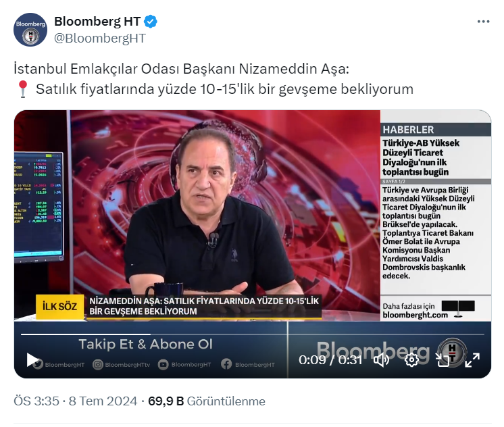Open @BloombergHT handle link
This screenshot has width=504, height=427.
pyautogui.click(x=100, y=39)
